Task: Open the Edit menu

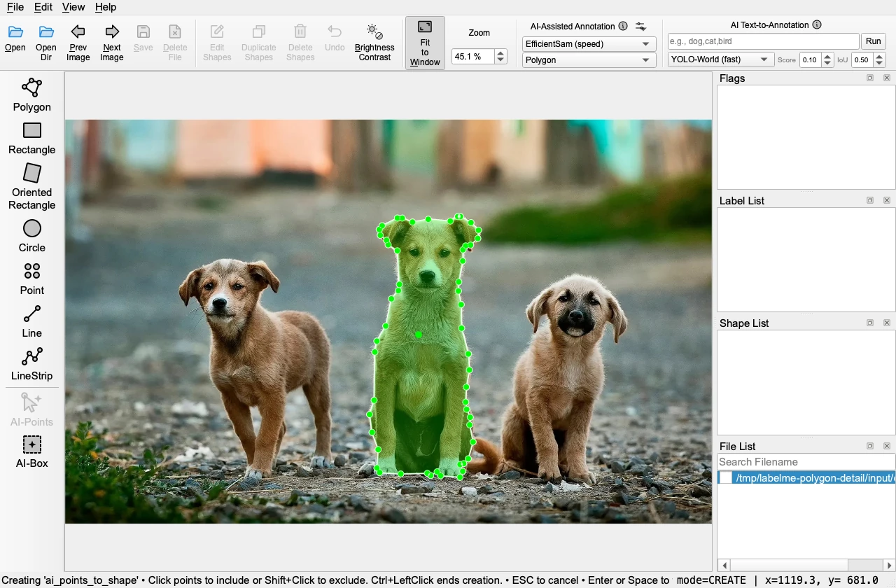Action: pyautogui.click(x=43, y=7)
